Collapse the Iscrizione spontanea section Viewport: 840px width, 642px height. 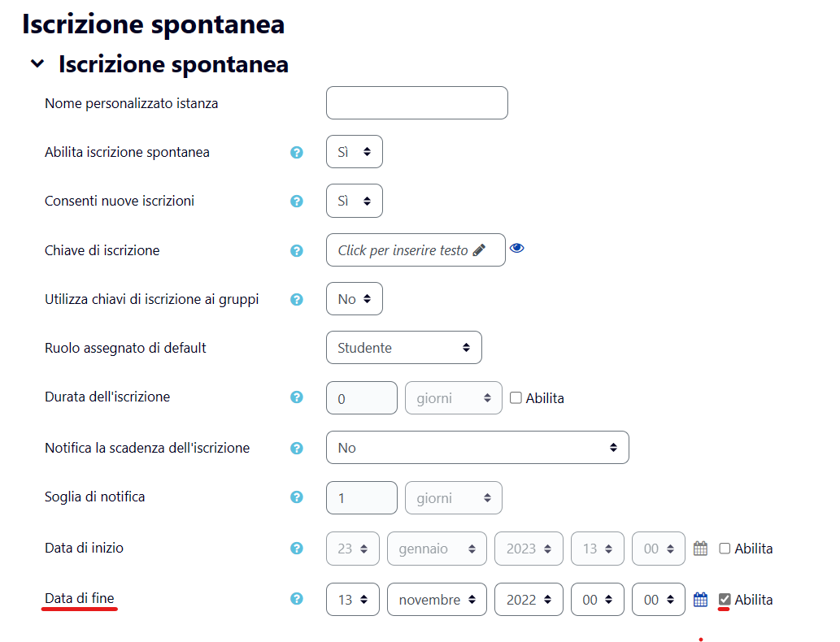click(x=37, y=63)
